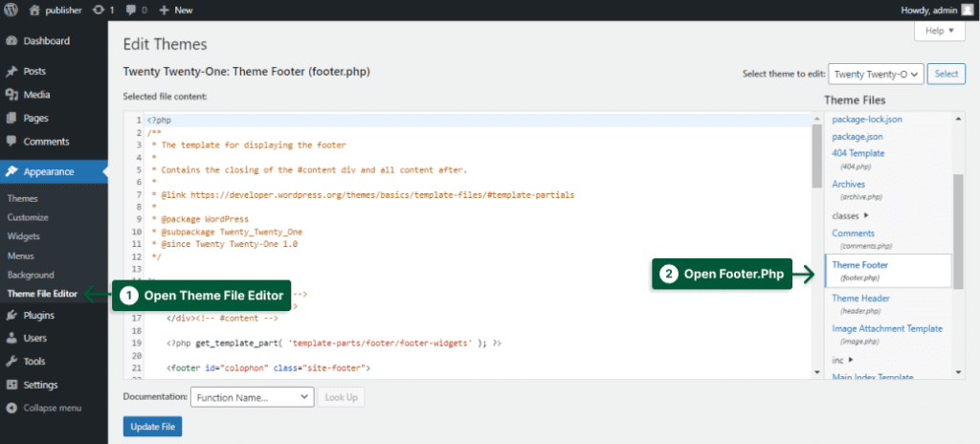Click the updates icon showing 1
This screenshot has height=444, width=980.
click(x=98, y=10)
